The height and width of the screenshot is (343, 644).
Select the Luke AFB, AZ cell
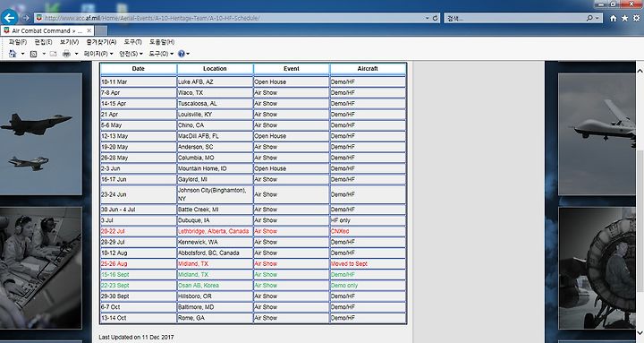(x=215, y=81)
